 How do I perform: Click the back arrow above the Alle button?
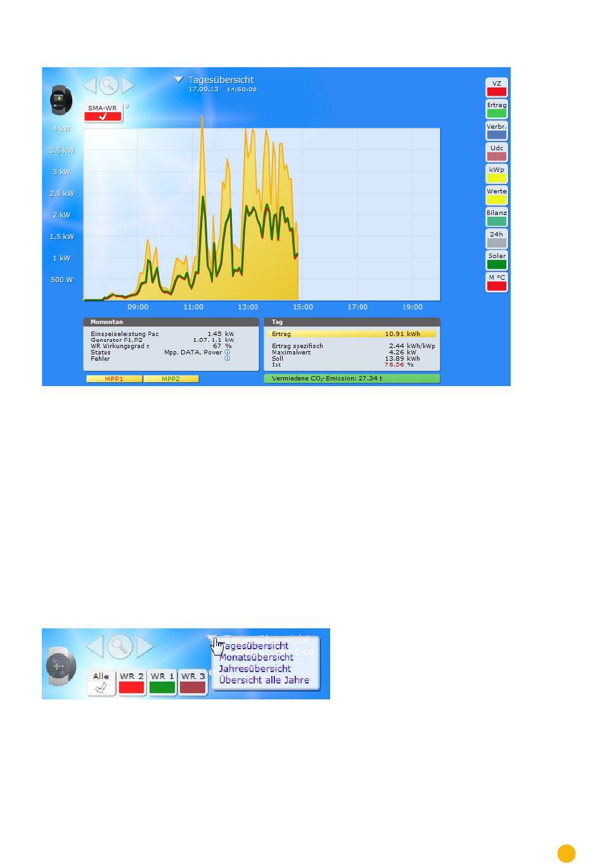(94, 647)
